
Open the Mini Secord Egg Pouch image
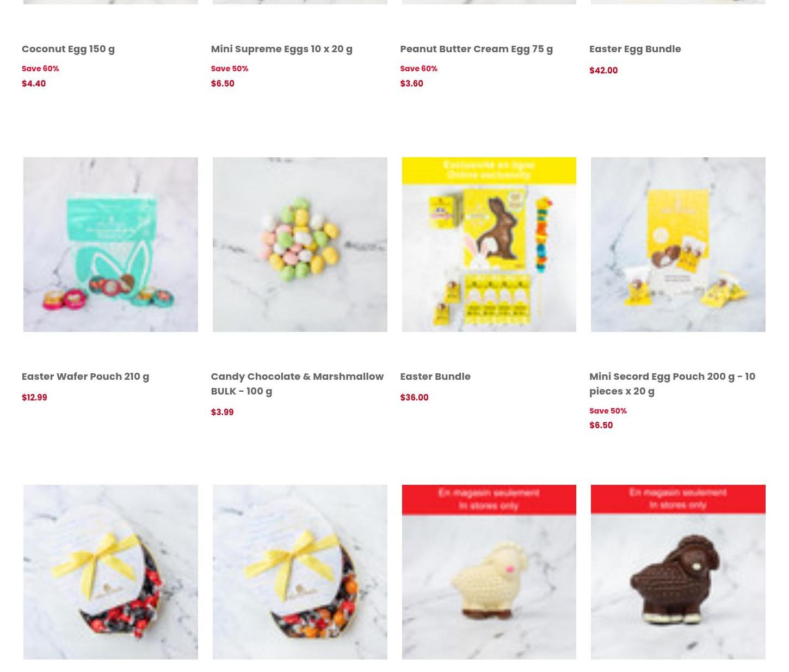(x=678, y=244)
